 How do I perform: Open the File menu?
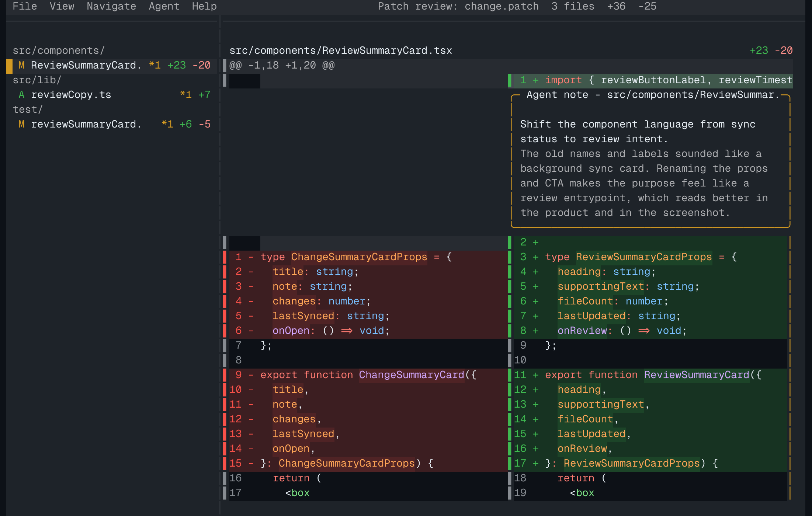pyautogui.click(x=25, y=6)
